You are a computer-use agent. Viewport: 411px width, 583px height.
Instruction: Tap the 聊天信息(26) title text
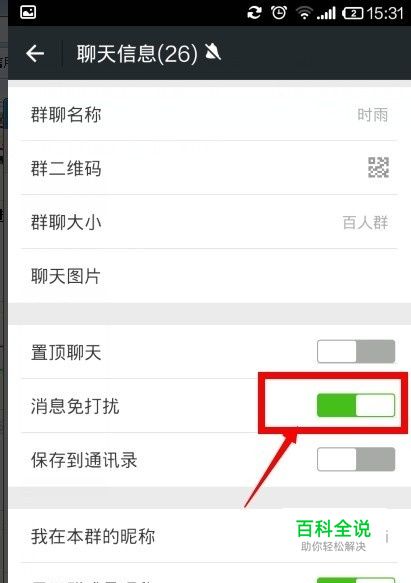tap(137, 54)
